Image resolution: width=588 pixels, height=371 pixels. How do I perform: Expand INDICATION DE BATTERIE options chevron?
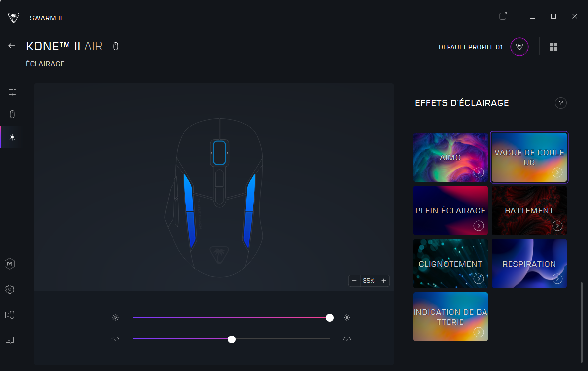tap(479, 332)
